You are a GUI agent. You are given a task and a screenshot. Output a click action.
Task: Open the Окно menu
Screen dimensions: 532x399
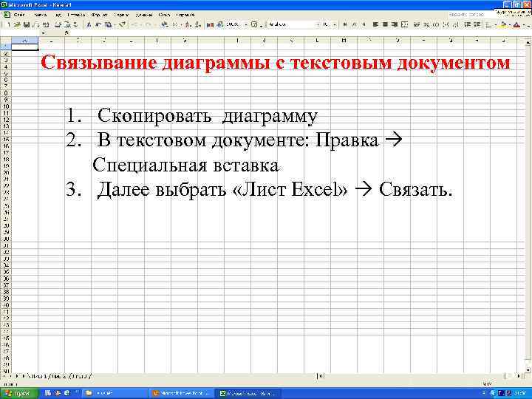pyautogui.click(x=164, y=15)
